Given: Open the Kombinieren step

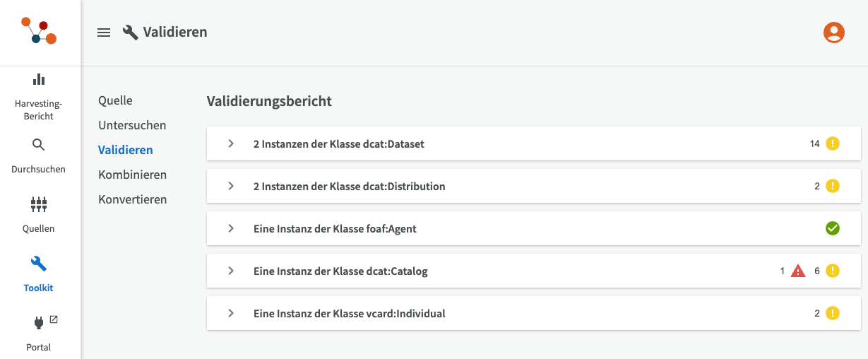Looking at the screenshot, I should tap(132, 175).
